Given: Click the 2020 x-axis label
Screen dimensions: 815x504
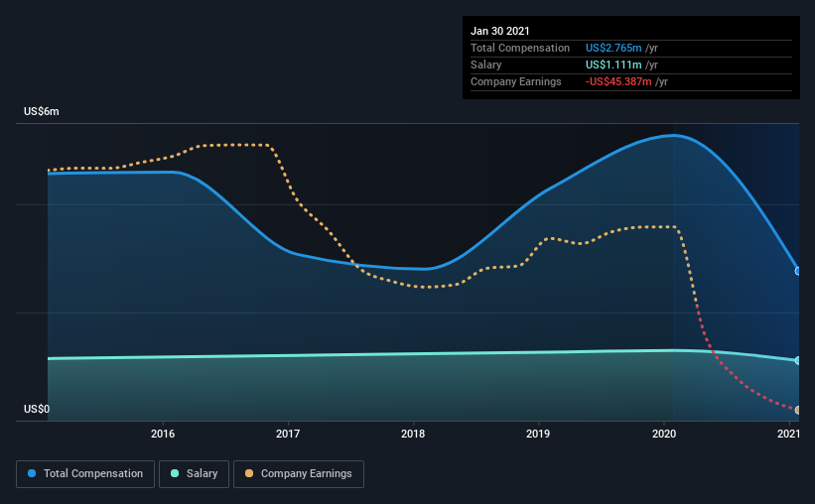Looking at the screenshot, I should 664,434.
